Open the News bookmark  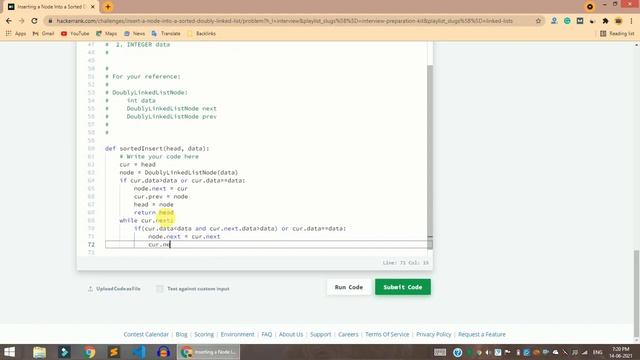pos(134,33)
